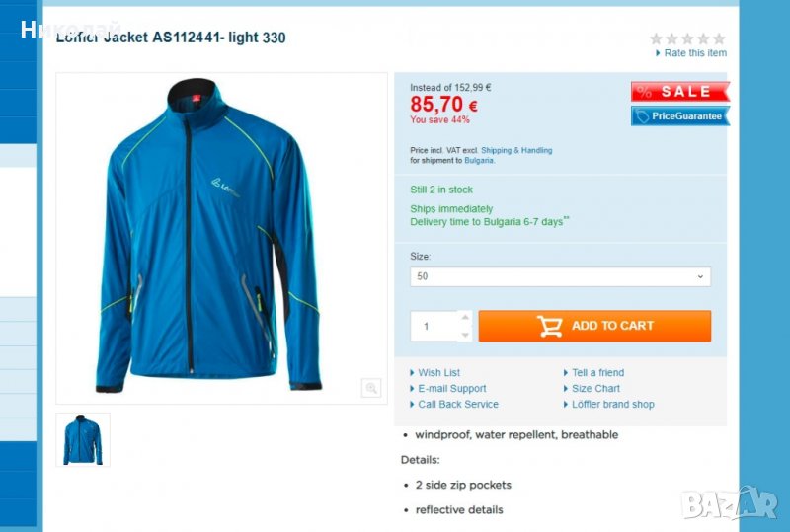The width and height of the screenshot is (790, 532).
Task: Click the quantity input field
Action: [x=434, y=326]
